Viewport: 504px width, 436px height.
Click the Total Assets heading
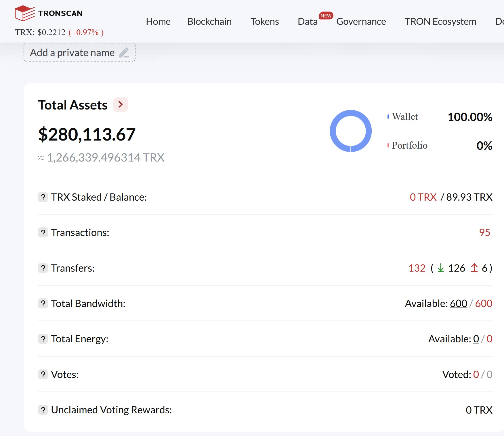pyautogui.click(x=73, y=105)
